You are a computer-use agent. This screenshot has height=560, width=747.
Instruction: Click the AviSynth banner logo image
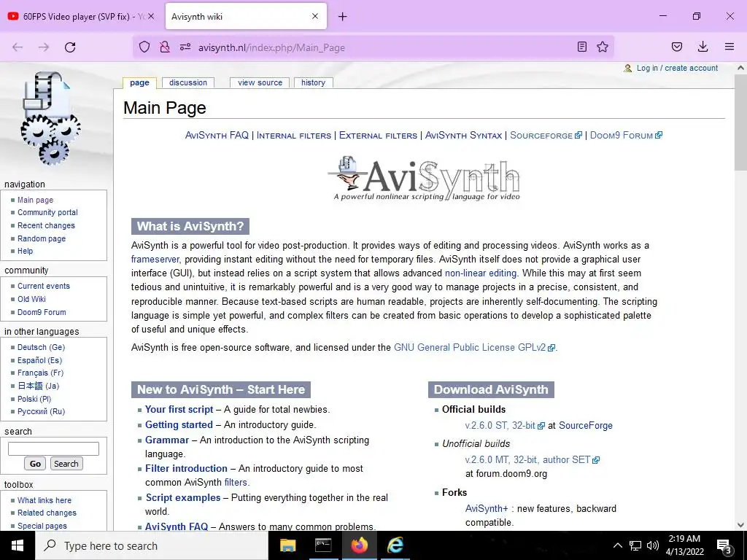pyautogui.click(x=424, y=179)
